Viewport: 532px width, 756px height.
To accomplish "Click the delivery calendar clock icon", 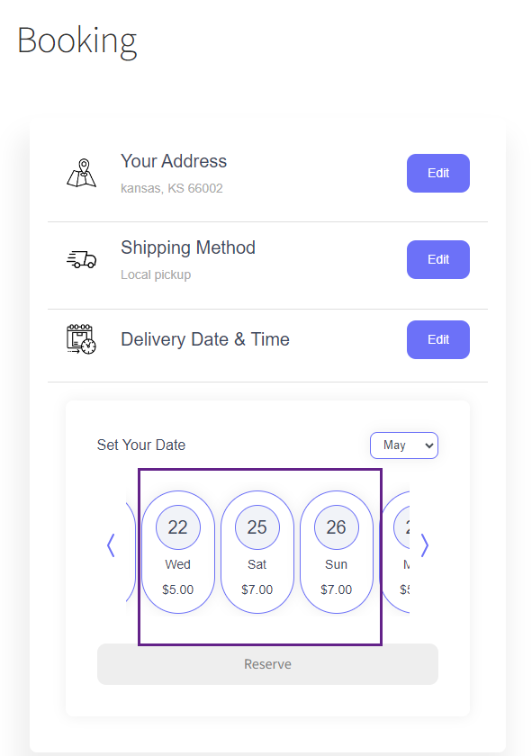I will point(82,339).
